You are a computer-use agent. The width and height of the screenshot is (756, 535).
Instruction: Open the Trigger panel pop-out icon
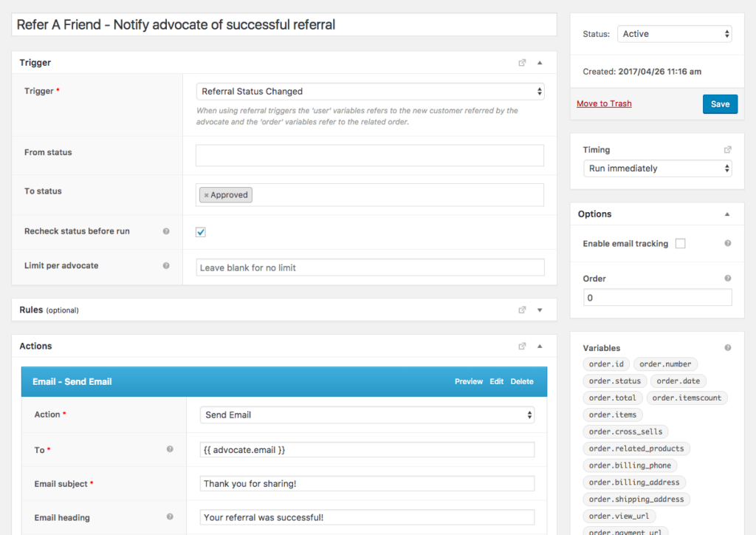(x=522, y=63)
